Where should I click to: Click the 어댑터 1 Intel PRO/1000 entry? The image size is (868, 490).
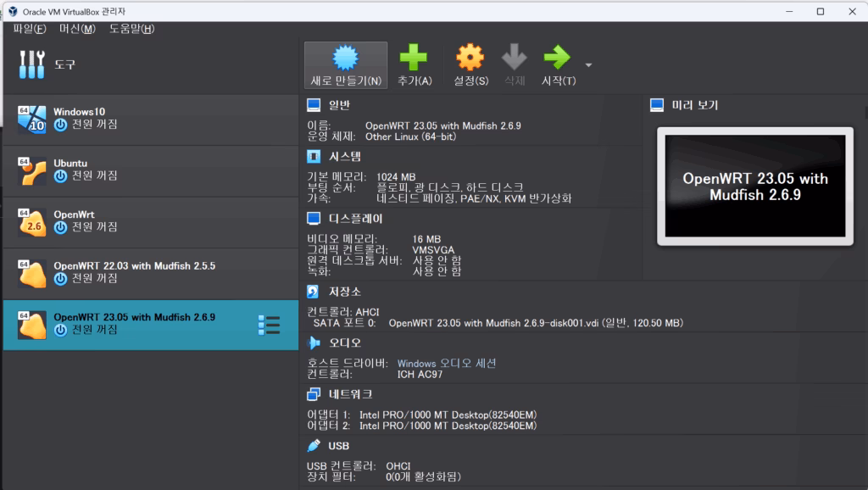tap(448, 415)
